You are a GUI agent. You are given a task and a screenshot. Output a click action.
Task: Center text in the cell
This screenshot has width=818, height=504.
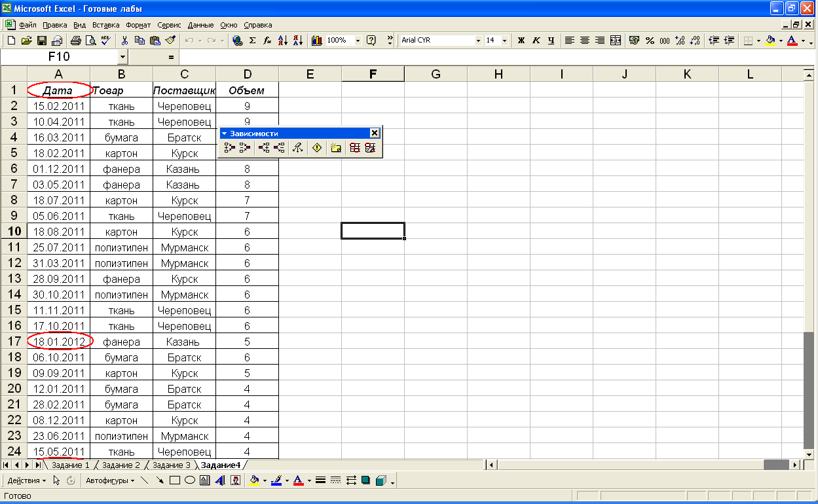[585, 40]
